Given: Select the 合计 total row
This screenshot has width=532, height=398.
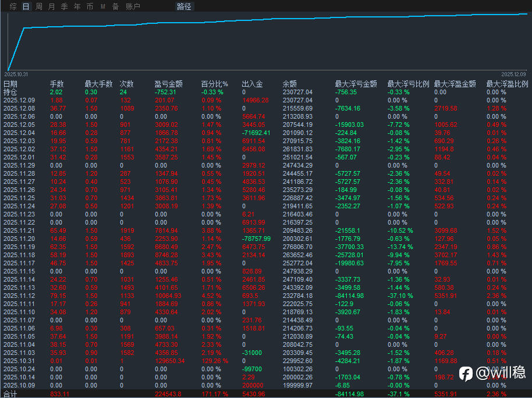Looking at the screenshot, I should [x=10, y=394].
